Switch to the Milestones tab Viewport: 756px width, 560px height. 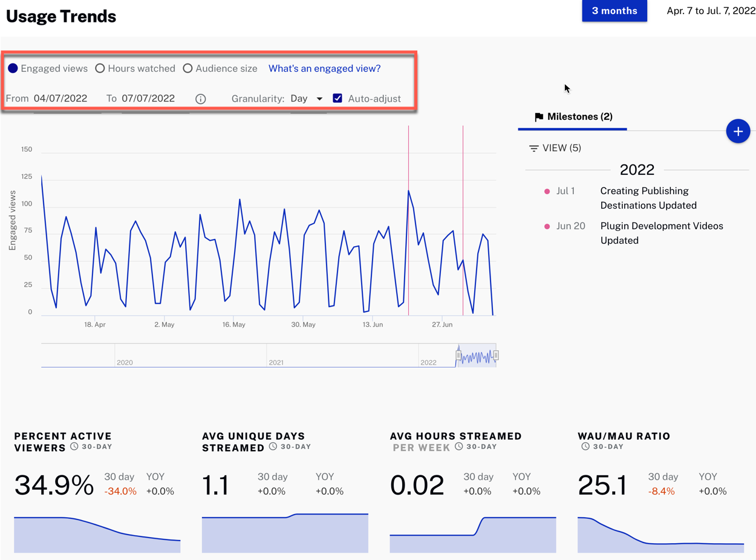[572, 117]
